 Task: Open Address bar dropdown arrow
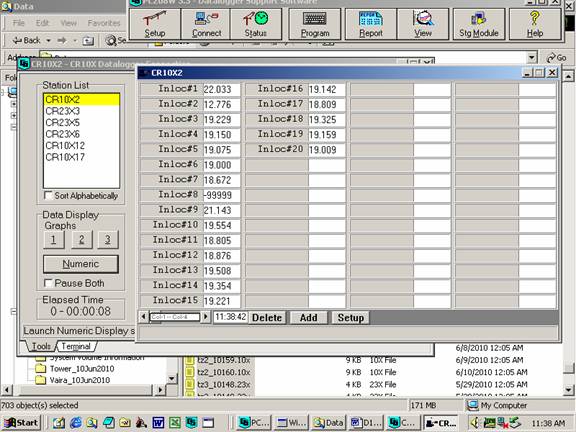pyautogui.click(x=532, y=58)
